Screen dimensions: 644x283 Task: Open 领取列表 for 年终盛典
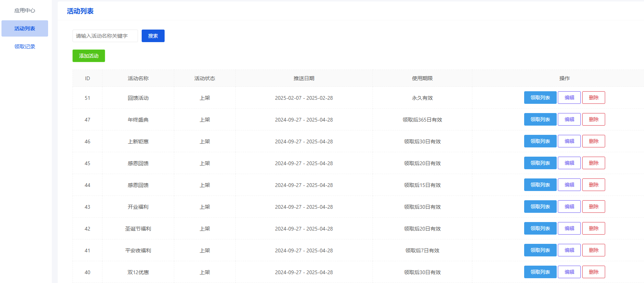540,119
